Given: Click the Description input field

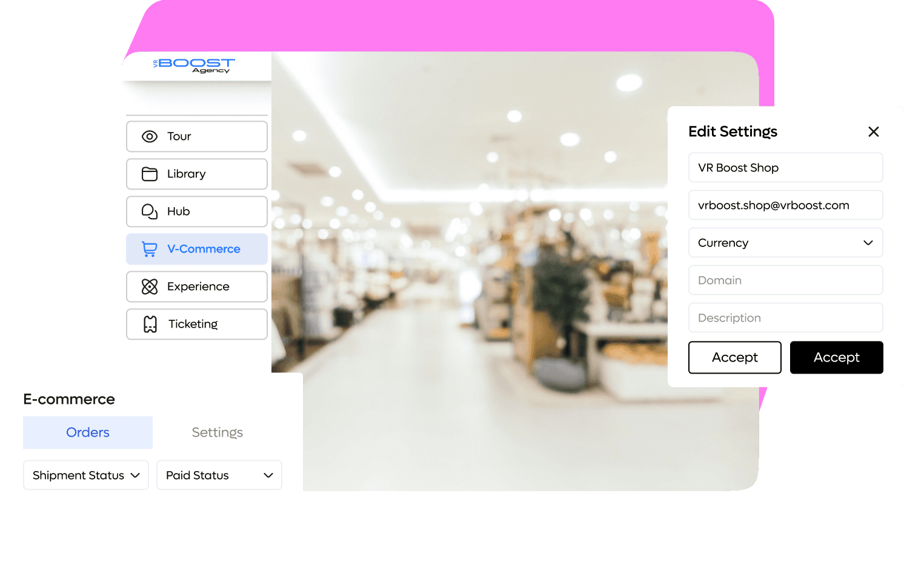Looking at the screenshot, I should coord(785,318).
